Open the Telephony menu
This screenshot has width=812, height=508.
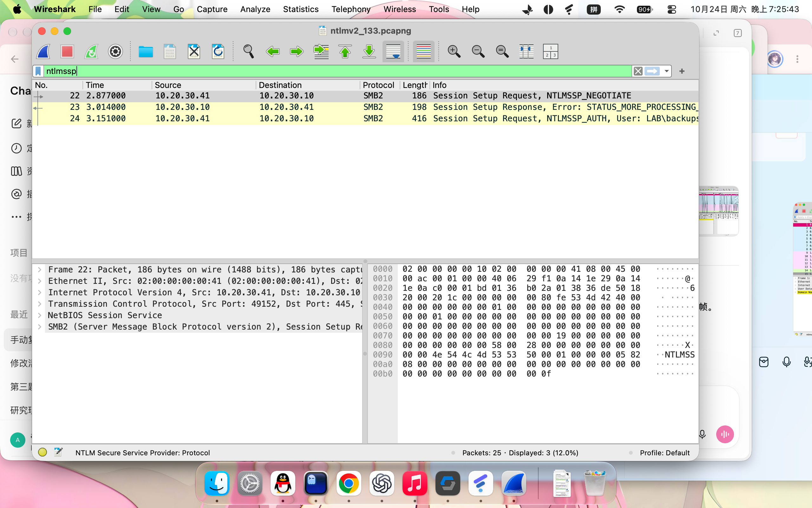351,9
